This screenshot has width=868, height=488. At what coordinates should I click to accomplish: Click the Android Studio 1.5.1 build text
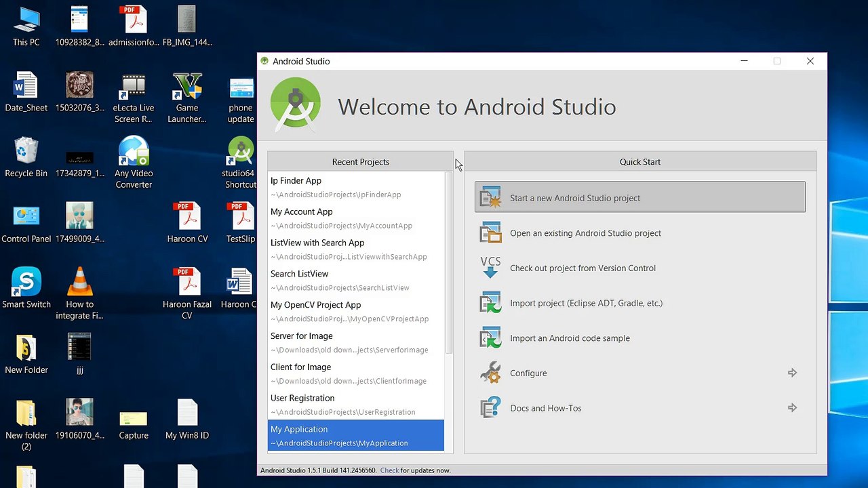318,470
